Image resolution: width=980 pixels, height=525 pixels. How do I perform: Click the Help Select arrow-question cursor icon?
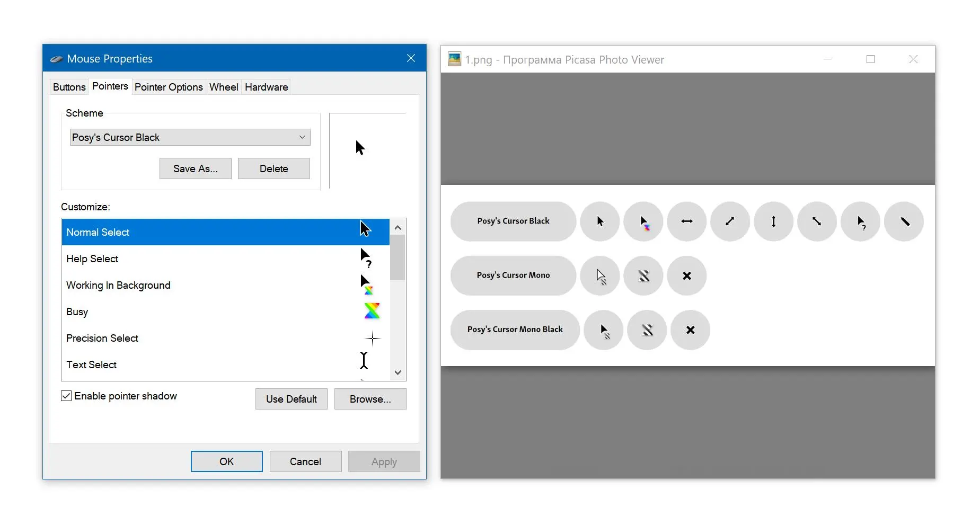(366, 258)
